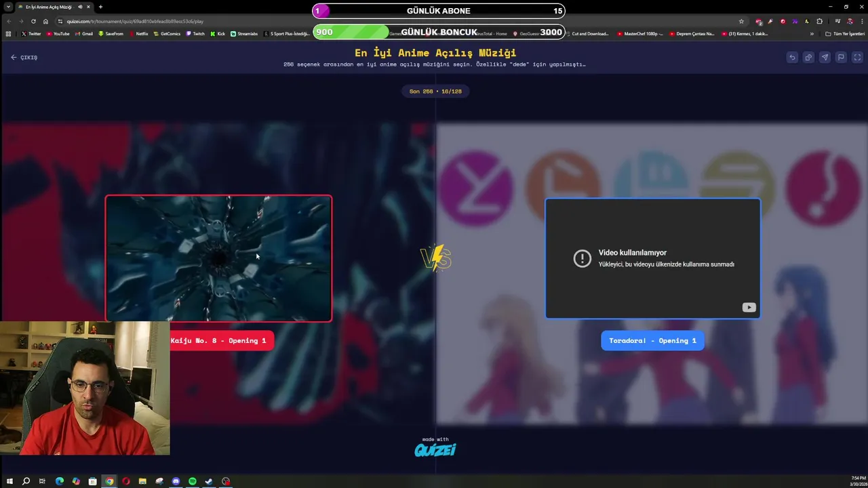Click the browser back arrow

coord(9,21)
